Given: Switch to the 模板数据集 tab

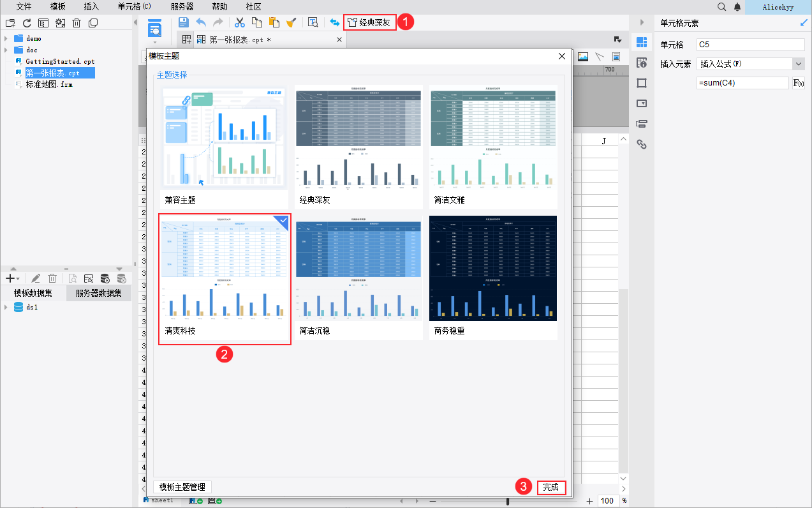Looking at the screenshot, I should tap(33, 293).
